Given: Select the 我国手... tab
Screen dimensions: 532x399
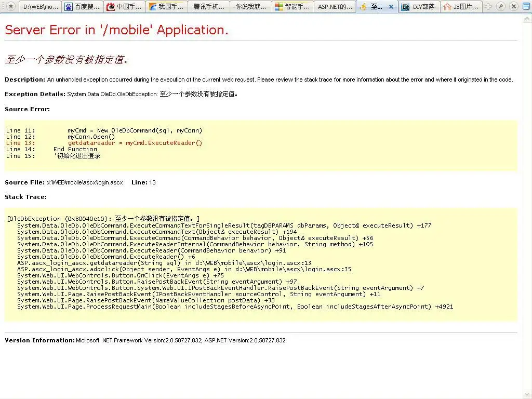Looking at the screenshot, I should coord(167,7).
